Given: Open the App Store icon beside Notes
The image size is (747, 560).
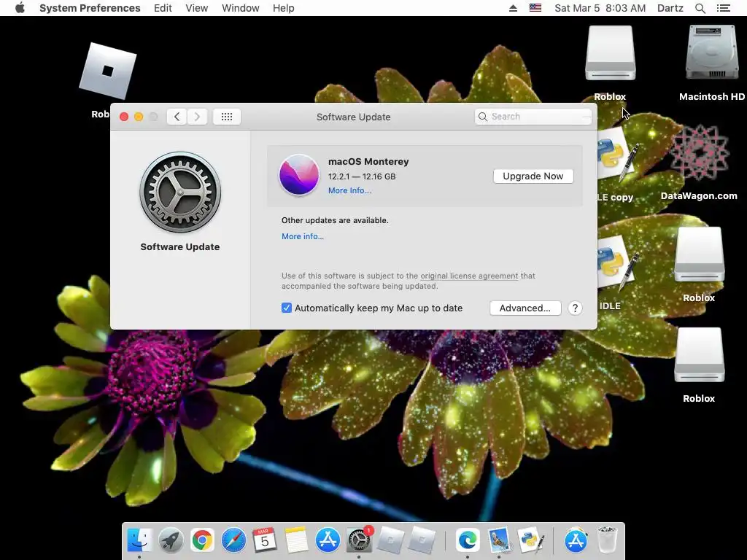Looking at the screenshot, I should [x=328, y=540].
